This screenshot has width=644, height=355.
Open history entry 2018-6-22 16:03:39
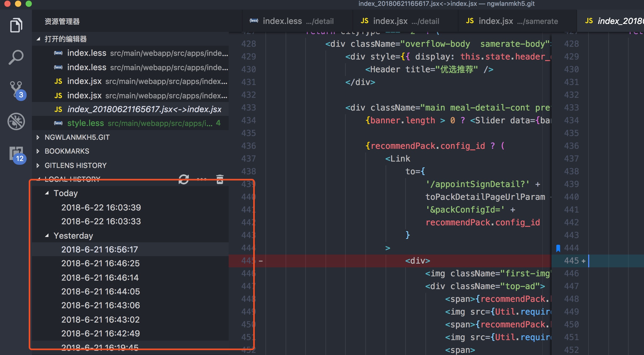click(101, 208)
